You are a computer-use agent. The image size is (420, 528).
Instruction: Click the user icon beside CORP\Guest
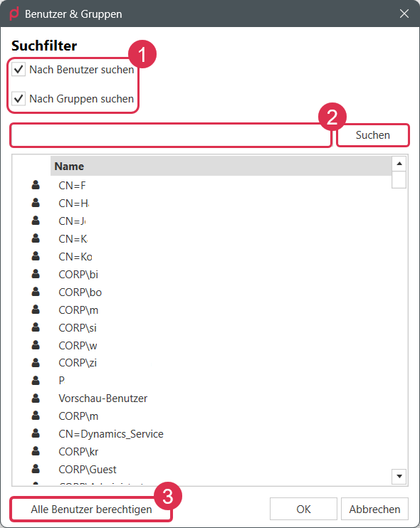point(36,469)
